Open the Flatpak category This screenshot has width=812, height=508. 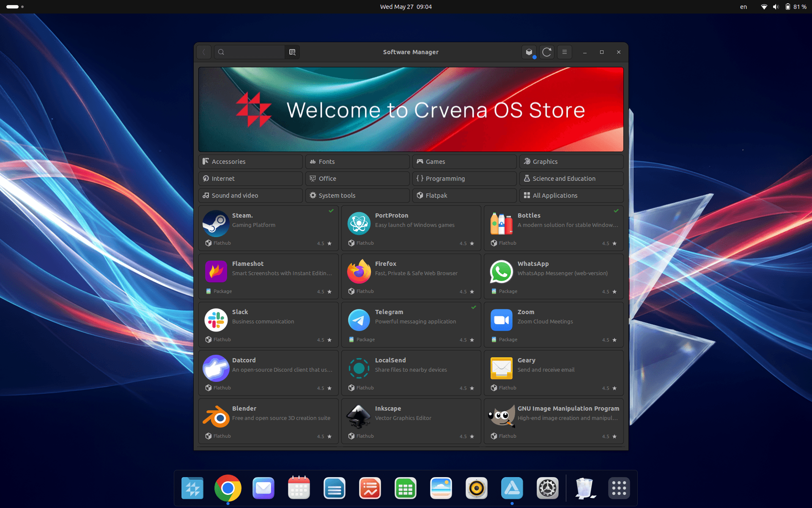[x=464, y=196]
